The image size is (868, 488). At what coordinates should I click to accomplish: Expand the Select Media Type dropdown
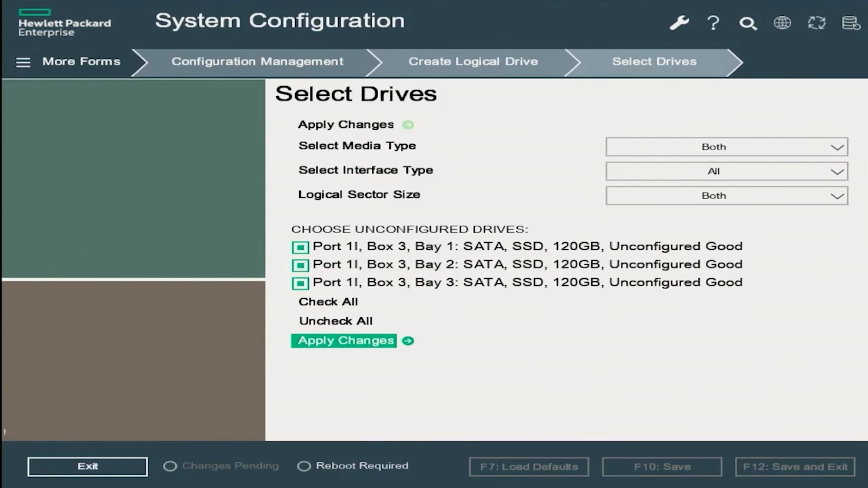pyautogui.click(x=726, y=147)
